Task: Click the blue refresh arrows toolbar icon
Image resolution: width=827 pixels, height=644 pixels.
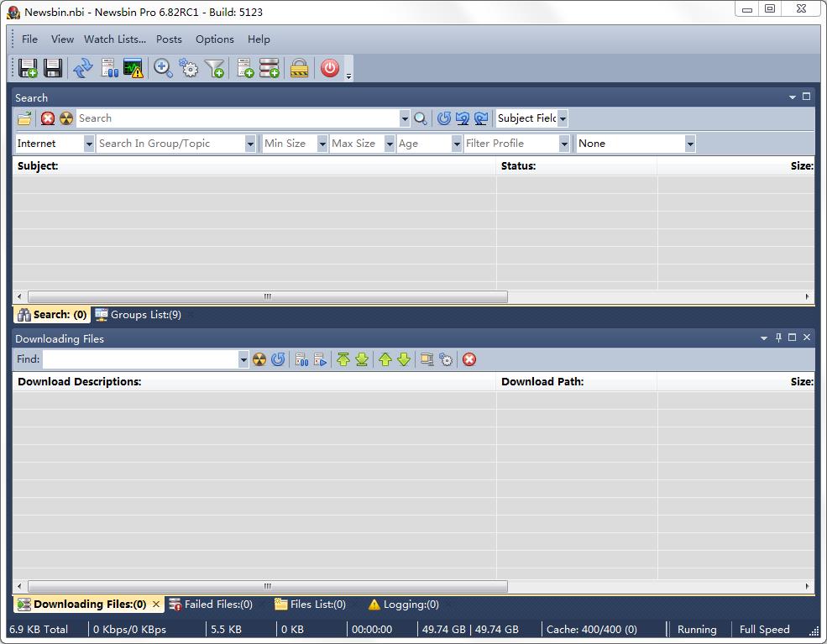Action: coord(83,68)
